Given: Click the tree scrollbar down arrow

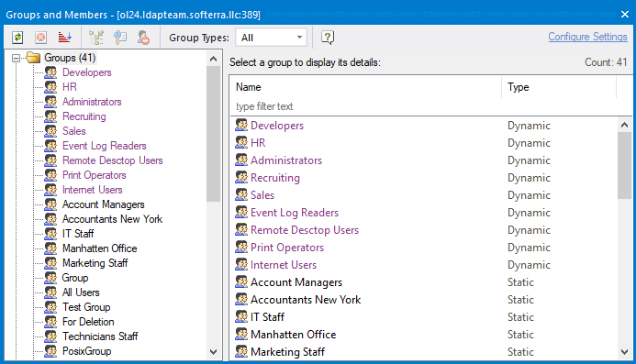Looking at the screenshot, I should pos(213,352).
